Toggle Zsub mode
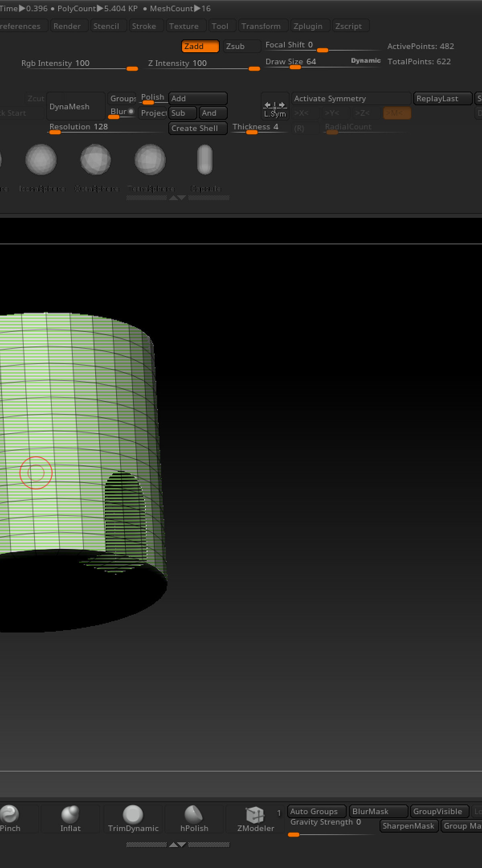This screenshot has width=482, height=868. tap(242, 46)
